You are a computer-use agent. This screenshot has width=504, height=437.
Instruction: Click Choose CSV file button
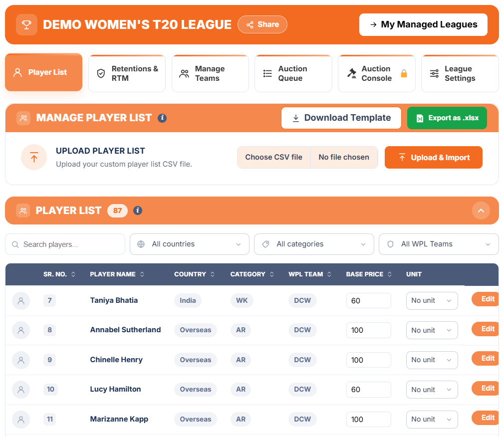[274, 157]
